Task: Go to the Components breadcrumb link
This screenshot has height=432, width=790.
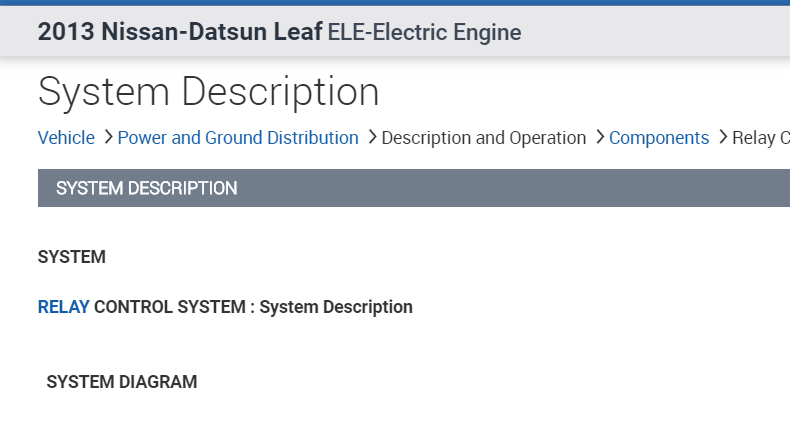Action: click(x=659, y=138)
